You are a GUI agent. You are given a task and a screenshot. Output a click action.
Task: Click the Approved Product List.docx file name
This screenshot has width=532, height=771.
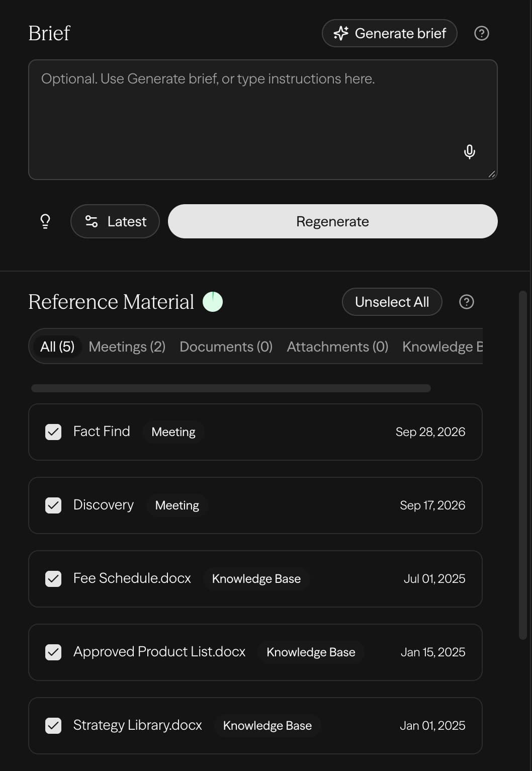159,652
